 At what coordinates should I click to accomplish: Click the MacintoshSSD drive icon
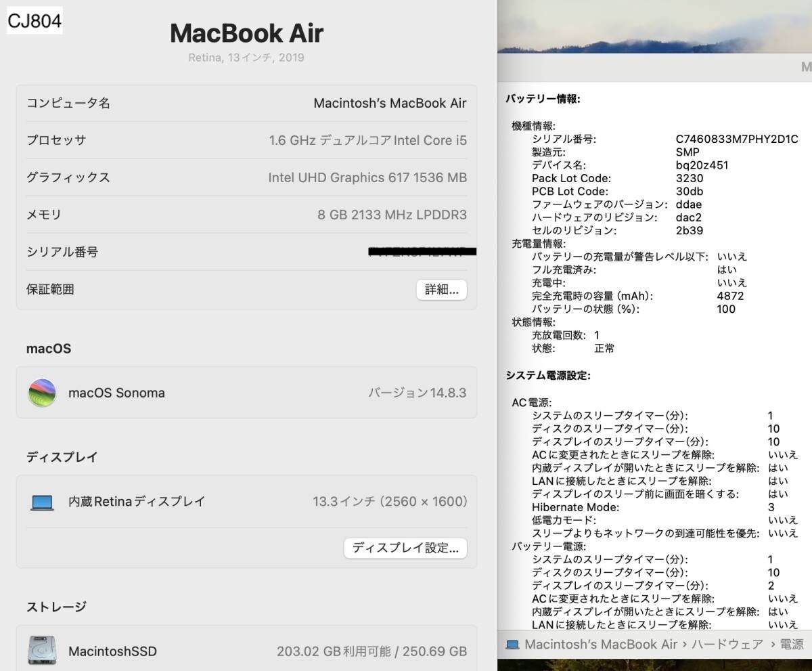click(42, 651)
